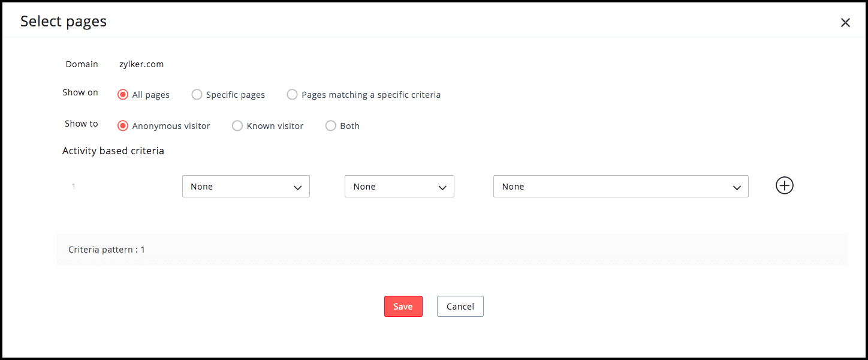The width and height of the screenshot is (868, 360).
Task: Open the widest None value dropdown
Action: coord(621,187)
